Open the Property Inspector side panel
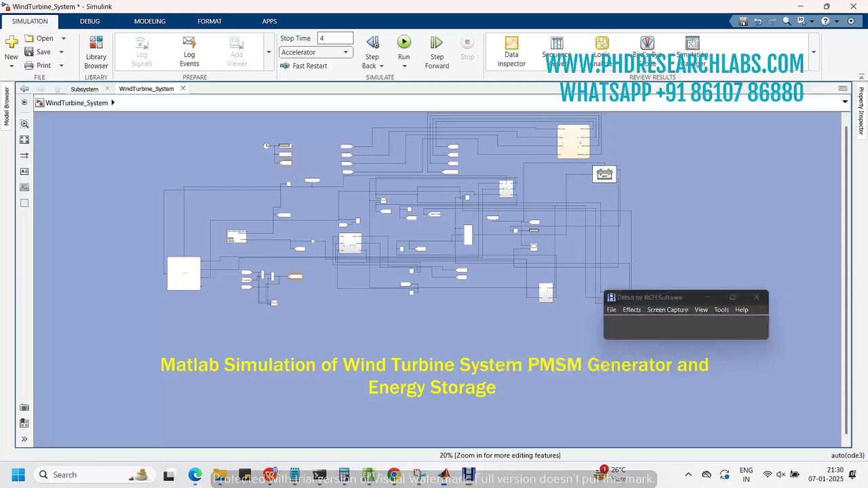This screenshot has width=868, height=488. [x=861, y=110]
